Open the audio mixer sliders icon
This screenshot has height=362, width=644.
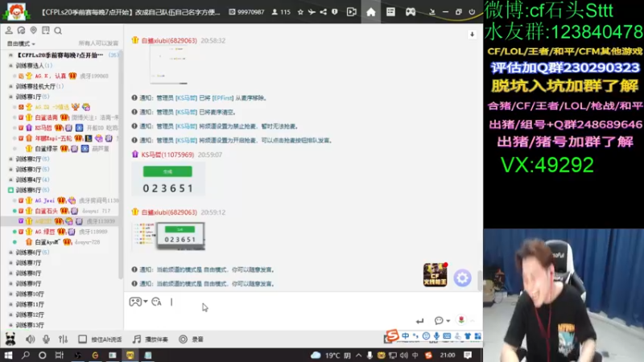point(63,339)
